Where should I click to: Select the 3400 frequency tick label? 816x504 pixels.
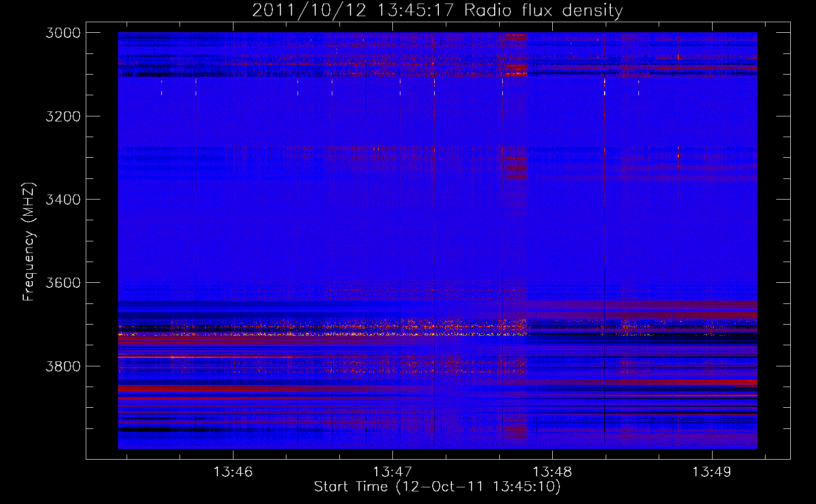pyautogui.click(x=63, y=200)
